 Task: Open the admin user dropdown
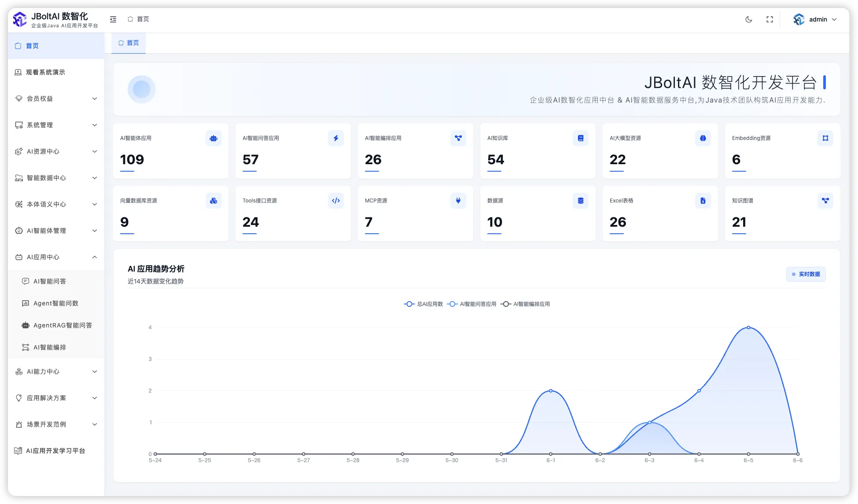[x=815, y=19]
